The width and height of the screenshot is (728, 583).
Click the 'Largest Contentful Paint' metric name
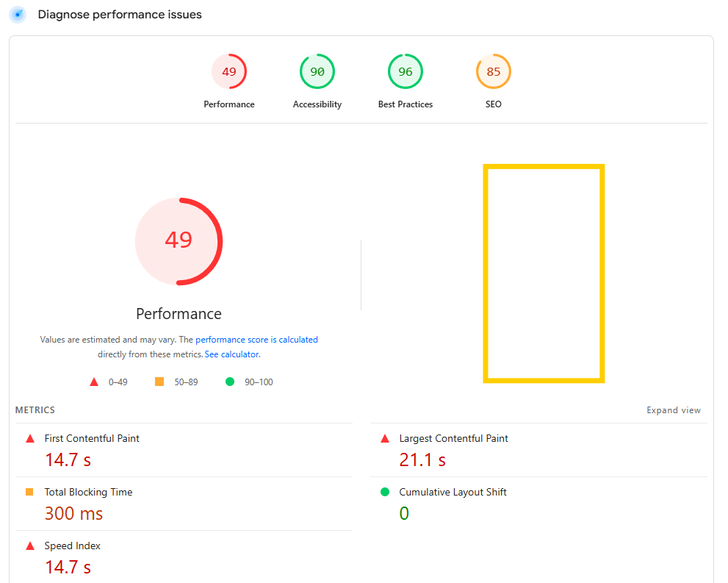[x=453, y=438]
